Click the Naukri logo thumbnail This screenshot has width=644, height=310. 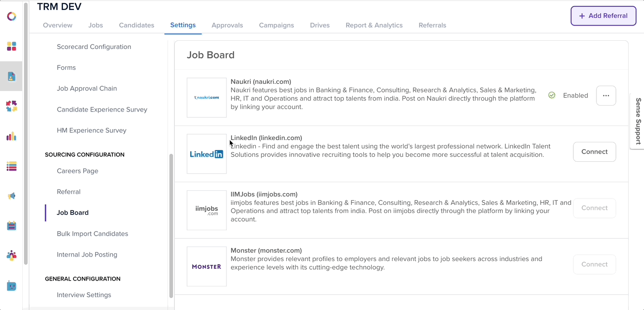coord(207,97)
